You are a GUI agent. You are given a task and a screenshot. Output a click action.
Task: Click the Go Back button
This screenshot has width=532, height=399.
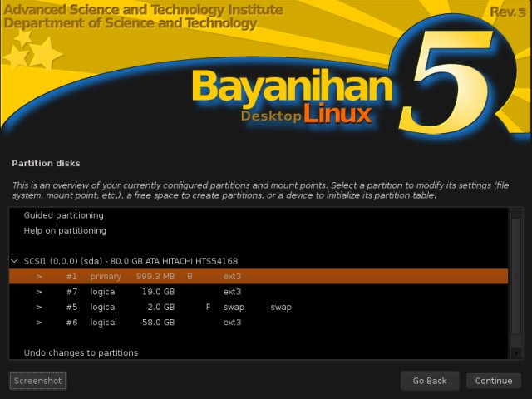pos(430,381)
